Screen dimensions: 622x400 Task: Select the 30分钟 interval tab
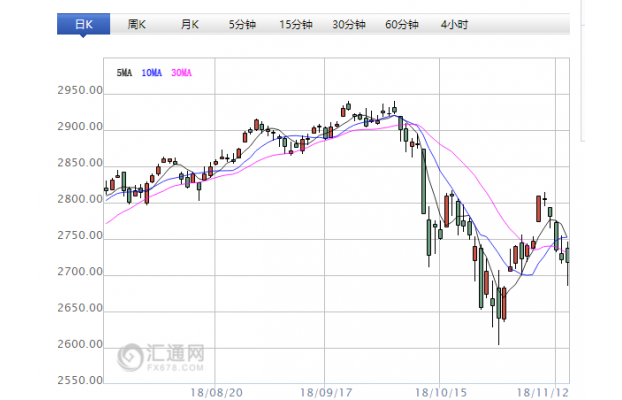click(x=348, y=23)
